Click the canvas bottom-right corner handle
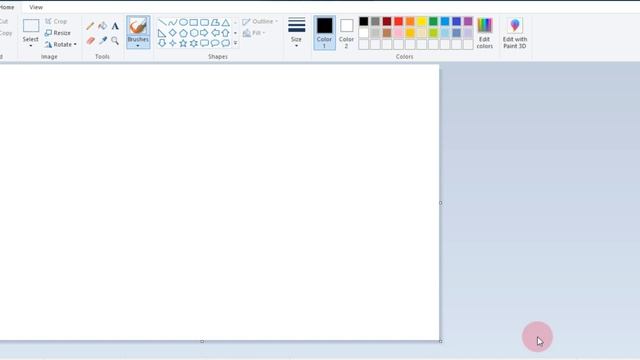 coord(441,341)
